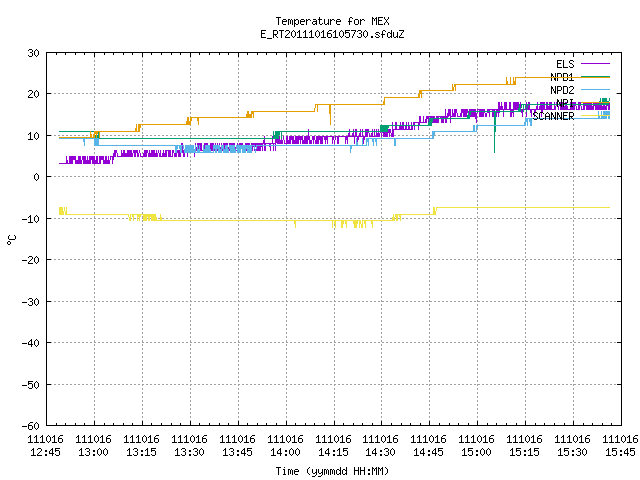Click the SCANNER legend label
This screenshot has height=480, width=640.
[553, 116]
